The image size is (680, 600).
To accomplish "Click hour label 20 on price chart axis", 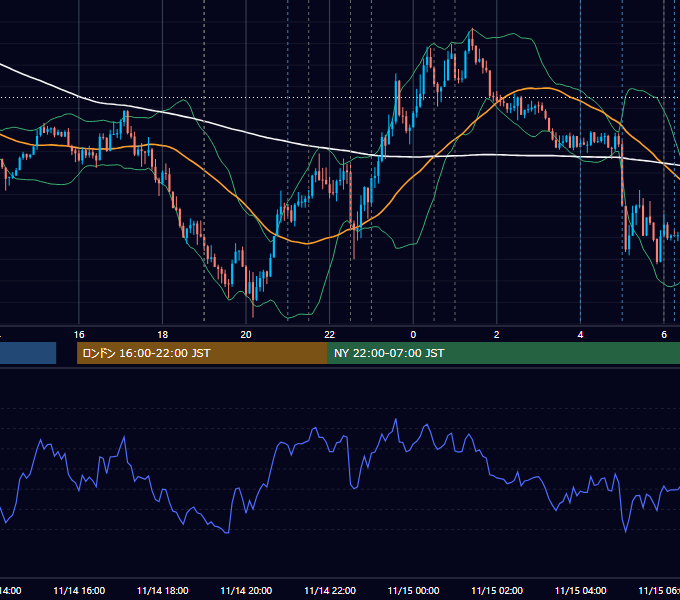I will point(246,335).
